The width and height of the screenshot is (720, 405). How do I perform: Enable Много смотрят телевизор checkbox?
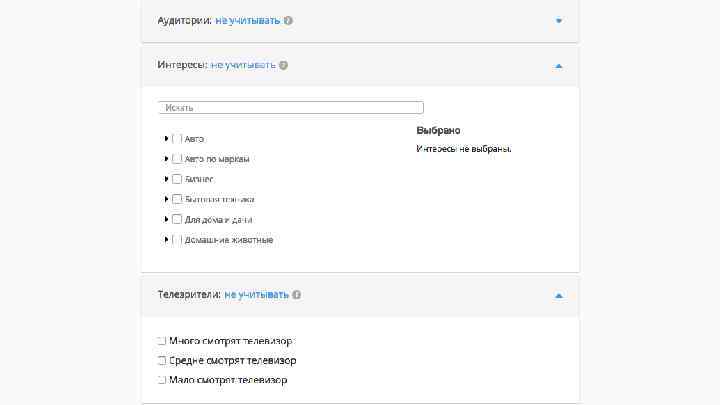pyautogui.click(x=162, y=341)
